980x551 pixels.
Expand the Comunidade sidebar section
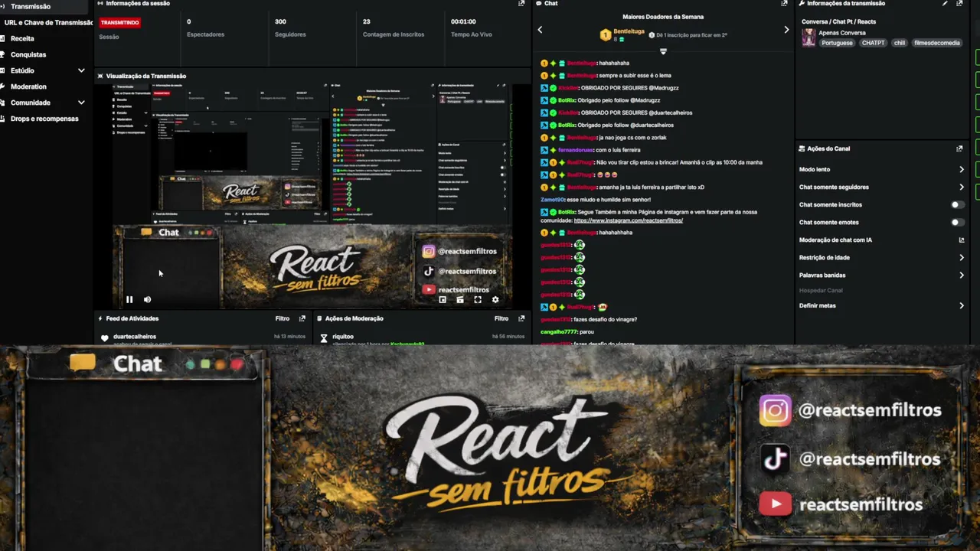coord(81,103)
